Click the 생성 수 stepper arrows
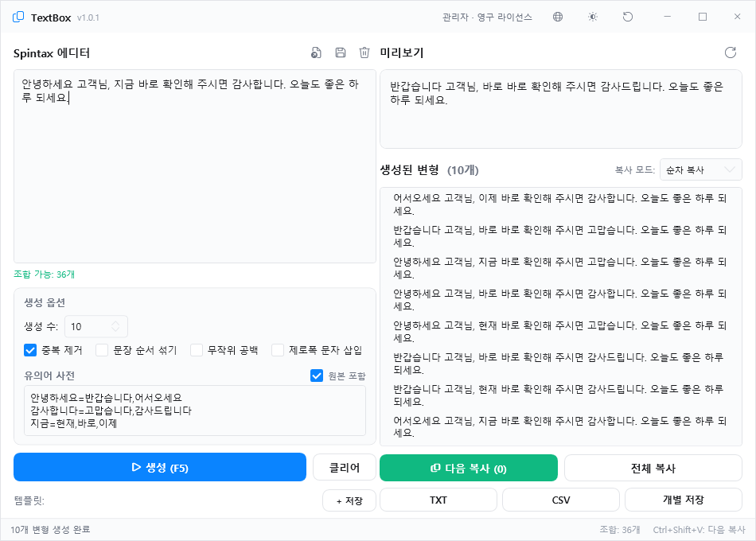This screenshot has width=756, height=541. click(x=115, y=326)
